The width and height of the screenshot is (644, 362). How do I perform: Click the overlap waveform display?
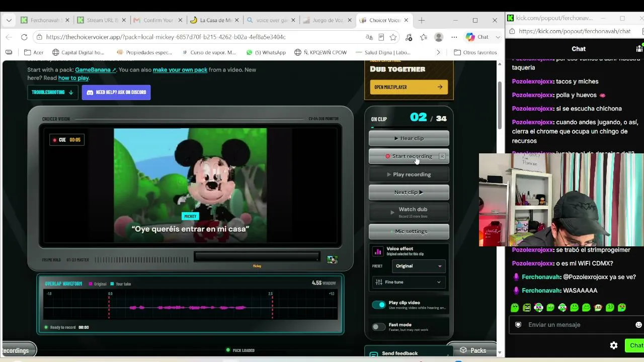[190, 305]
